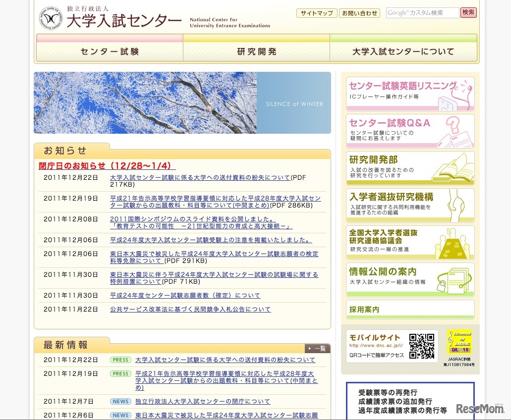Open the センター試験 navigation tab
This screenshot has height=420, width=511.
tap(110, 52)
